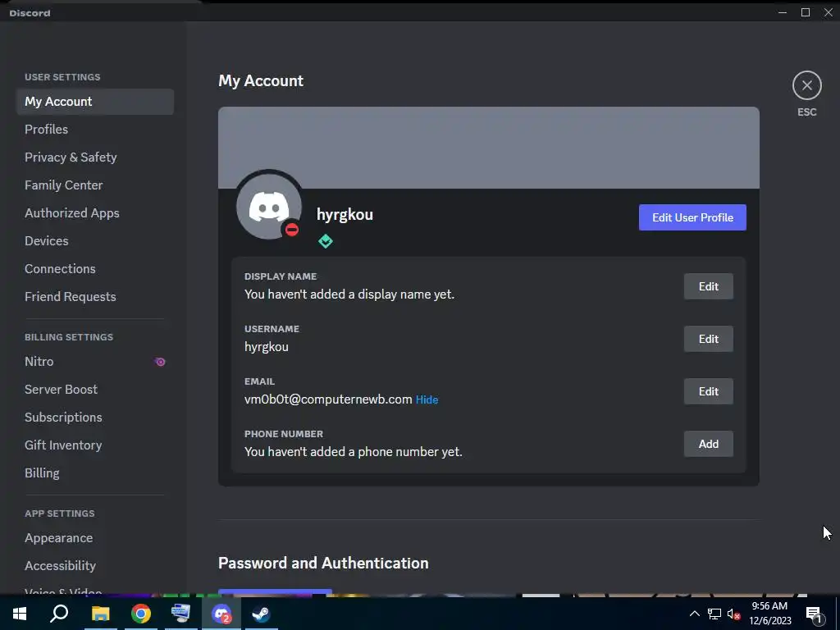840x630 pixels.
Task: Close settings with the ESC circle button
Action: click(807, 85)
